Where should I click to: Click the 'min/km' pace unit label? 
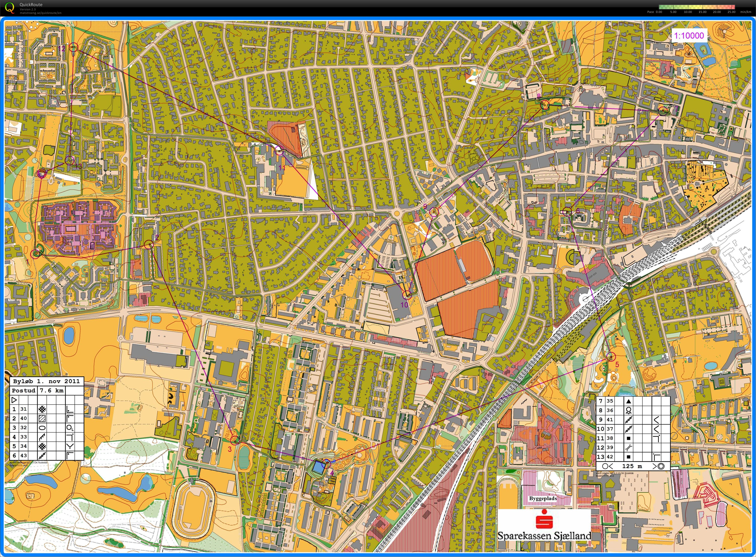click(x=745, y=12)
